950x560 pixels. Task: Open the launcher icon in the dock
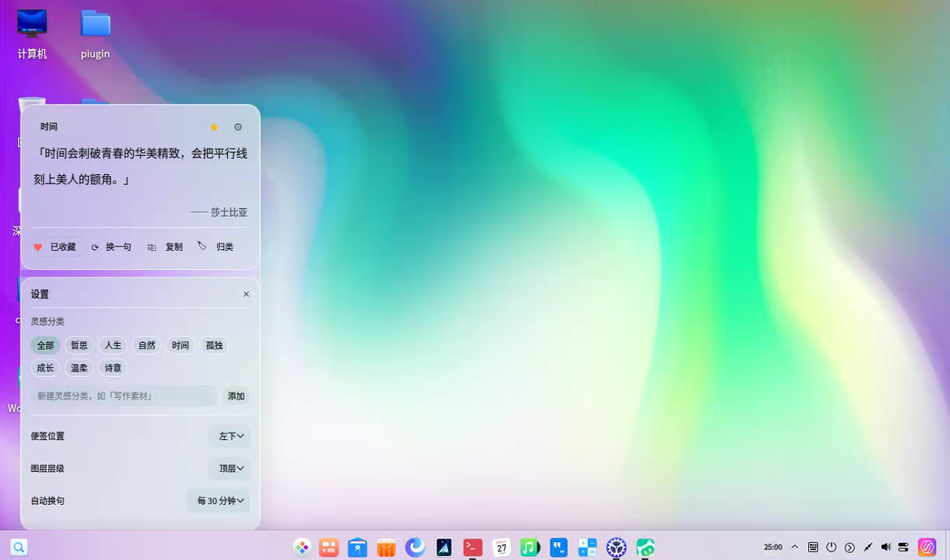(x=302, y=548)
